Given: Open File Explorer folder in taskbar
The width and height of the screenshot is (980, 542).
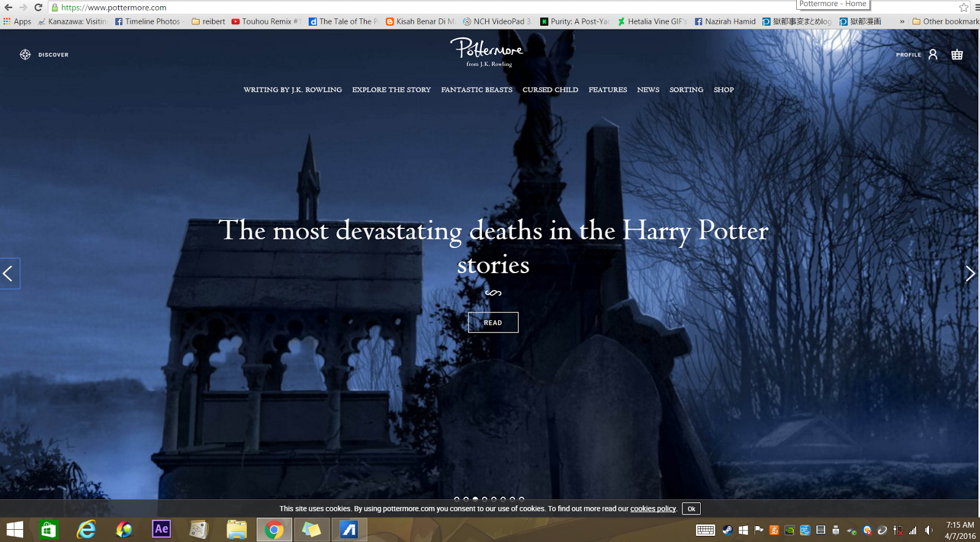Looking at the screenshot, I should click(236, 530).
